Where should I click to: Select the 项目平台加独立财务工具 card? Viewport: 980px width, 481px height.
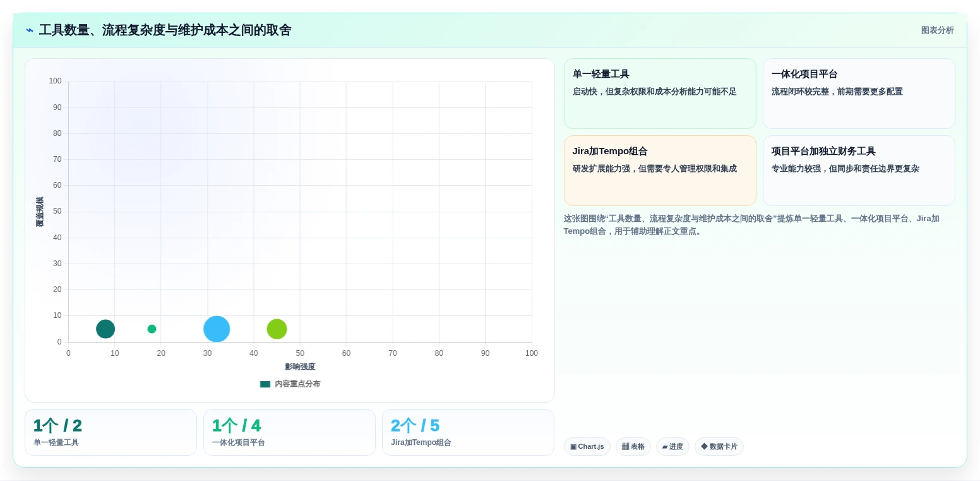click(x=859, y=171)
